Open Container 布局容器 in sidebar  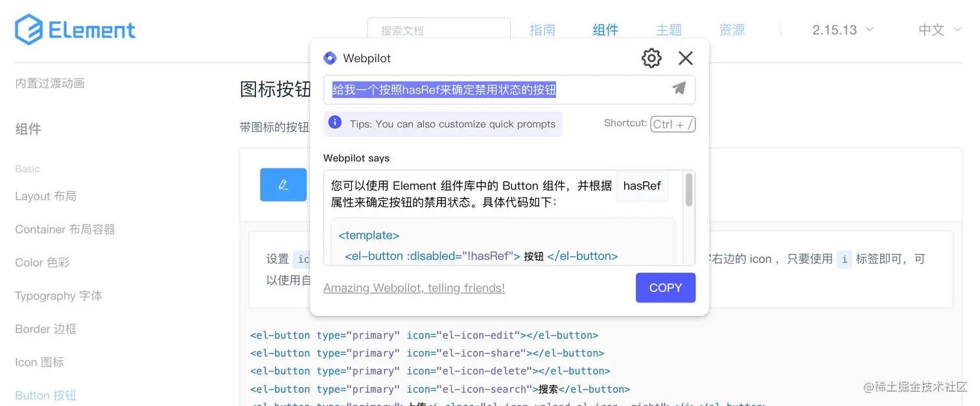tap(65, 229)
